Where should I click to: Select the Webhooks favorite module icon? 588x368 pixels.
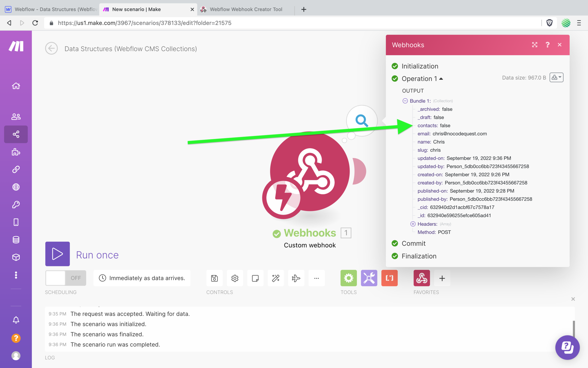coord(422,278)
